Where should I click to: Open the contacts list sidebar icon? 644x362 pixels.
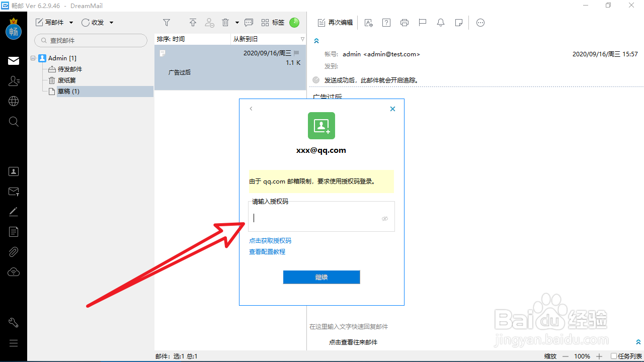pyautogui.click(x=14, y=81)
